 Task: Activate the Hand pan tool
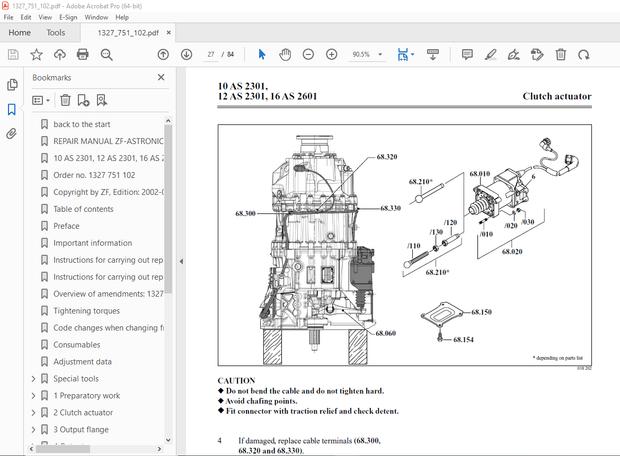[285, 54]
